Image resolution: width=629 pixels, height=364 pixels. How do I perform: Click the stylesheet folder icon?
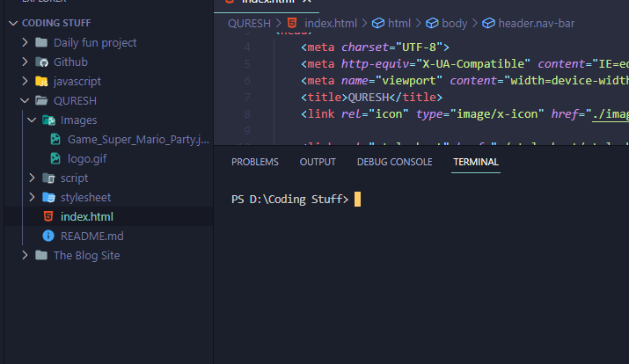(48, 197)
